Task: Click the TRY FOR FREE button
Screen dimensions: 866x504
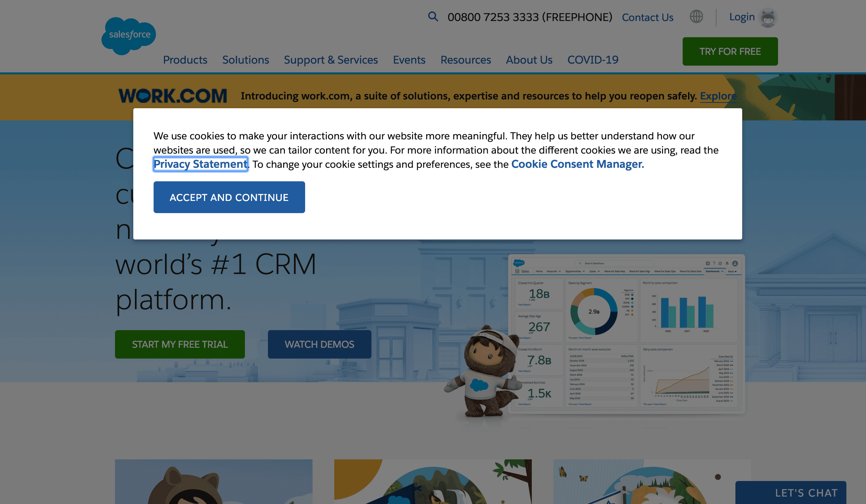Action: coord(730,51)
